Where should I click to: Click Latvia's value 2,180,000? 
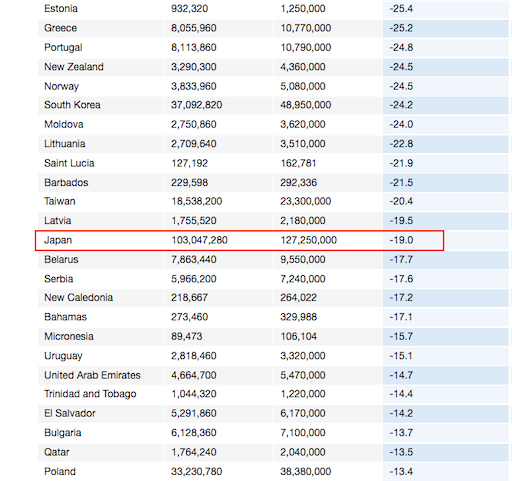coord(303,221)
